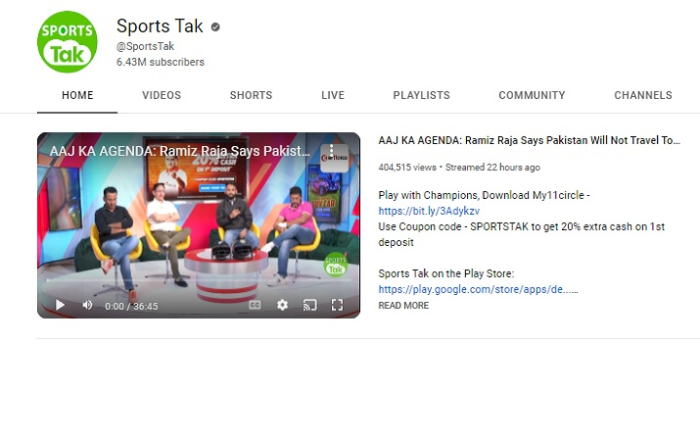
Task: Open the bit.ly/3Adykzv link
Action: (x=429, y=211)
